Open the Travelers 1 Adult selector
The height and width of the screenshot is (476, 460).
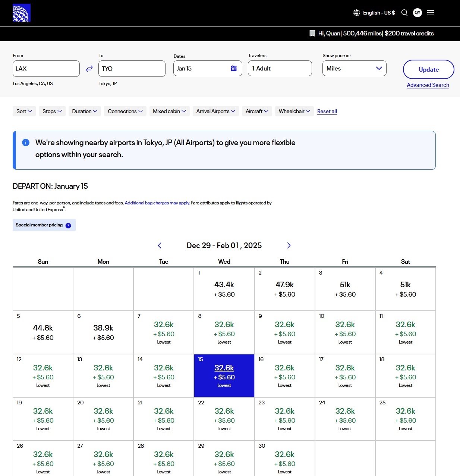pyautogui.click(x=280, y=68)
